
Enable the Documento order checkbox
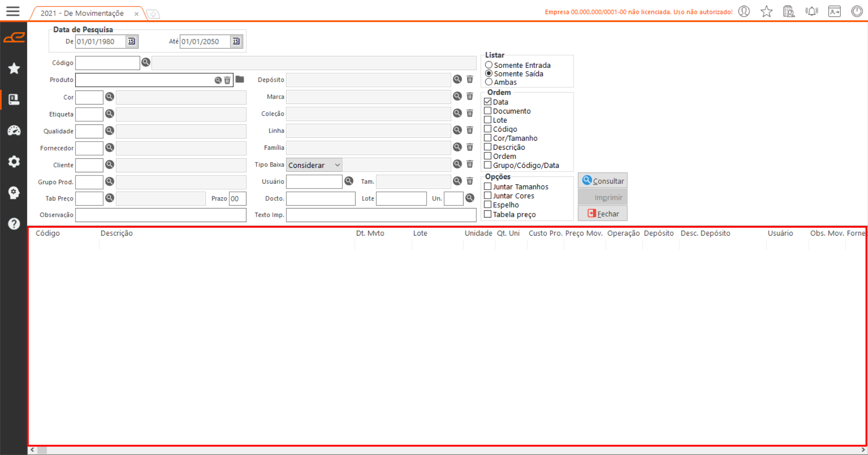click(x=488, y=111)
